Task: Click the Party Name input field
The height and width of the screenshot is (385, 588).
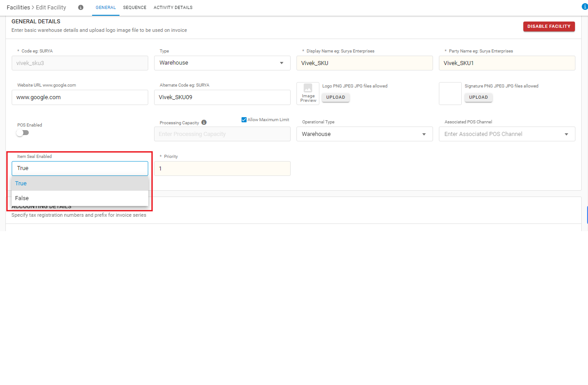Action: coord(507,63)
